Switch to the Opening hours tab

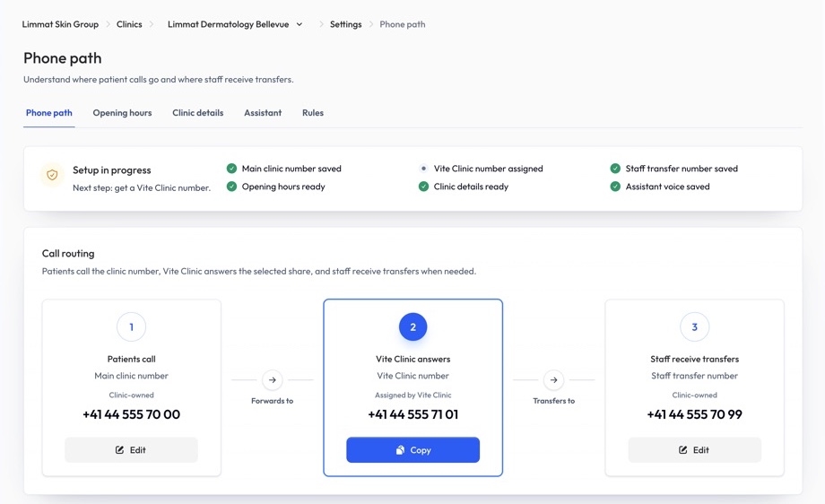tap(122, 113)
